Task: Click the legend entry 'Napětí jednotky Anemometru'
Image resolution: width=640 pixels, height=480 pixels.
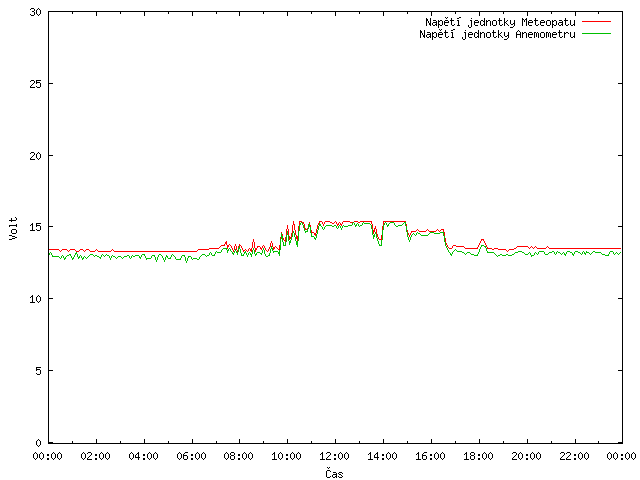Action: [x=497, y=34]
